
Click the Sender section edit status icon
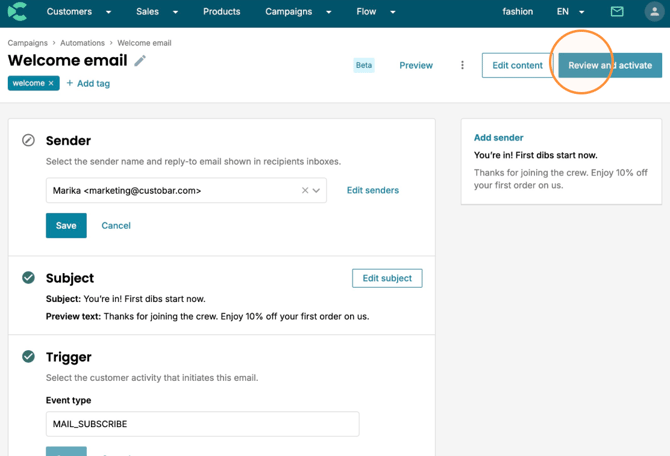point(28,140)
